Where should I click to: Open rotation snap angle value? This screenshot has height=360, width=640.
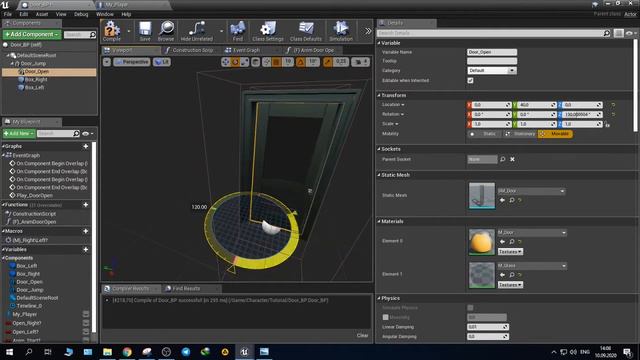coord(313,62)
